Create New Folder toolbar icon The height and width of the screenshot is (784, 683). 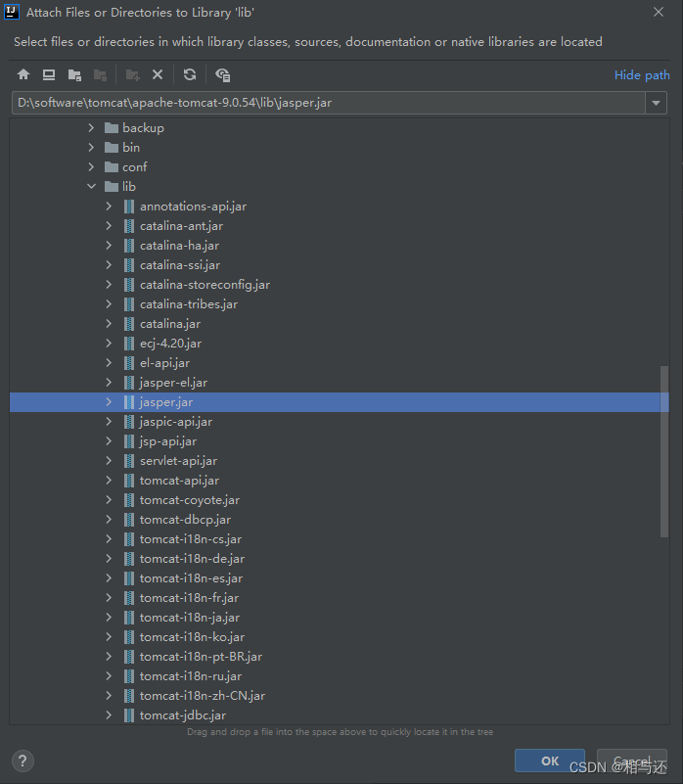point(132,75)
